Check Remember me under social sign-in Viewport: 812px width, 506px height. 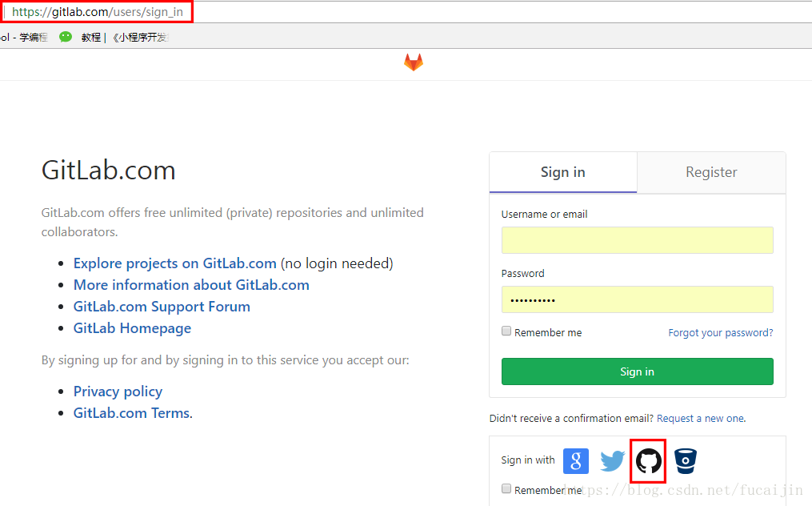click(x=506, y=489)
